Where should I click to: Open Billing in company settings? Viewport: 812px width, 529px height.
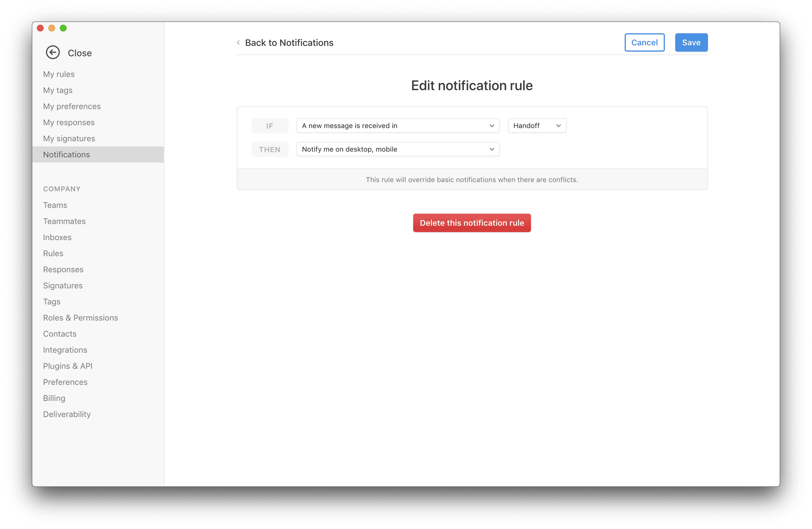54,398
